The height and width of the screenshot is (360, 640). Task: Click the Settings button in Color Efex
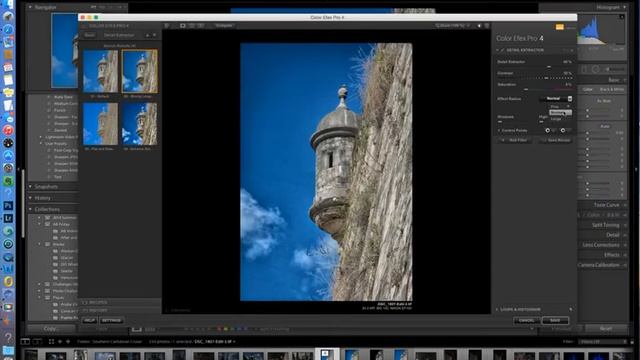(x=111, y=321)
